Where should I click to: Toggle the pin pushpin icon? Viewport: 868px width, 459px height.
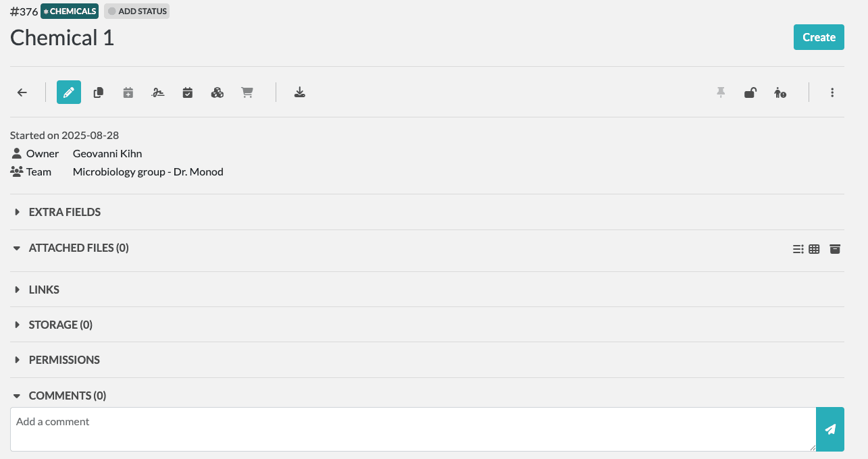click(x=721, y=92)
